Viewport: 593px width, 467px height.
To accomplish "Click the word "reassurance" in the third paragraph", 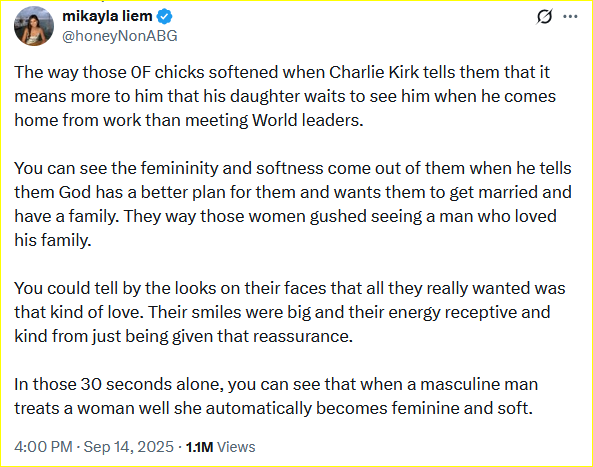I will 303,336.
